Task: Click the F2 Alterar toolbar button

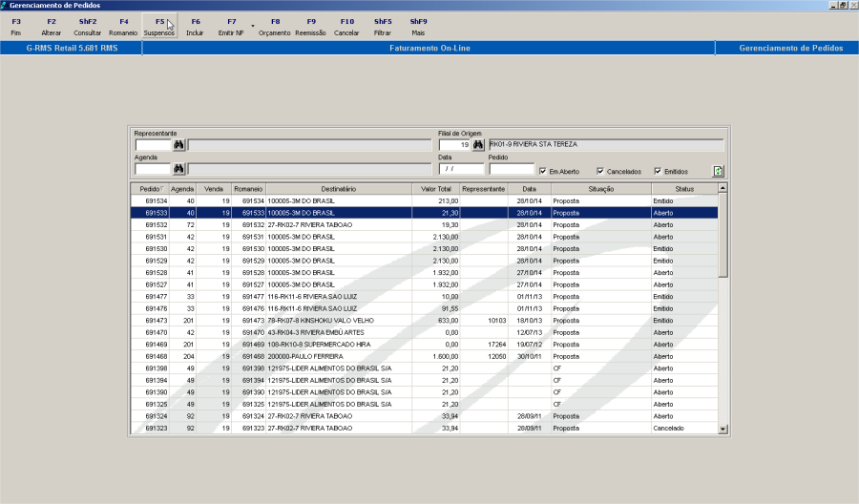Action: pyautogui.click(x=51, y=27)
